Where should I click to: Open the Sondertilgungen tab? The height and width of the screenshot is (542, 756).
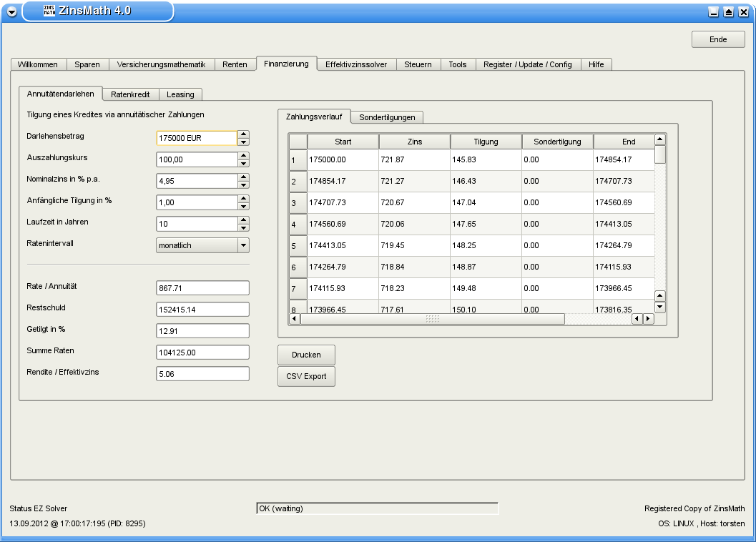pyautogui.click(x=387, y=117)
